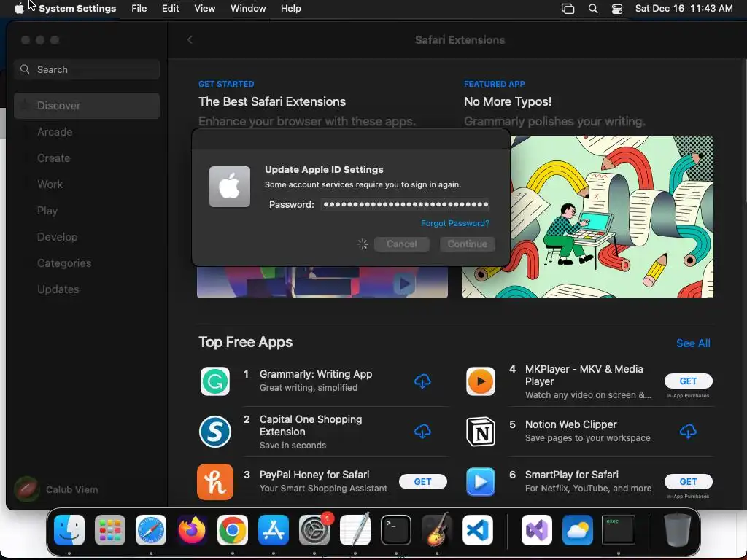Click Continue in the Apple ID dialog
This screenshot has height=560, width=747.
click(x=468, y=244)
